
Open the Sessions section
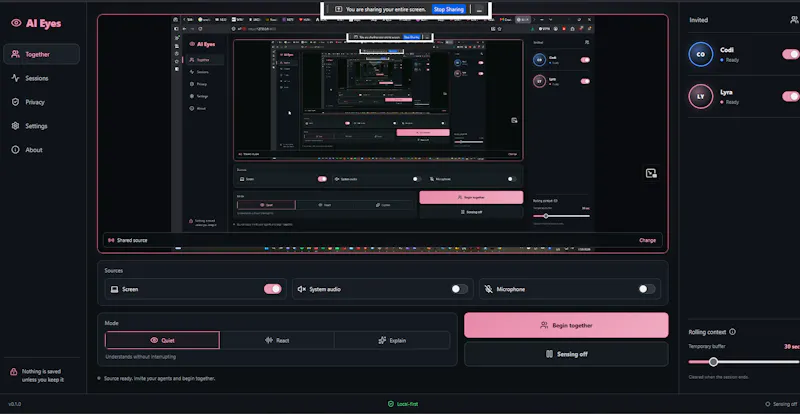(x=41, y=78)
